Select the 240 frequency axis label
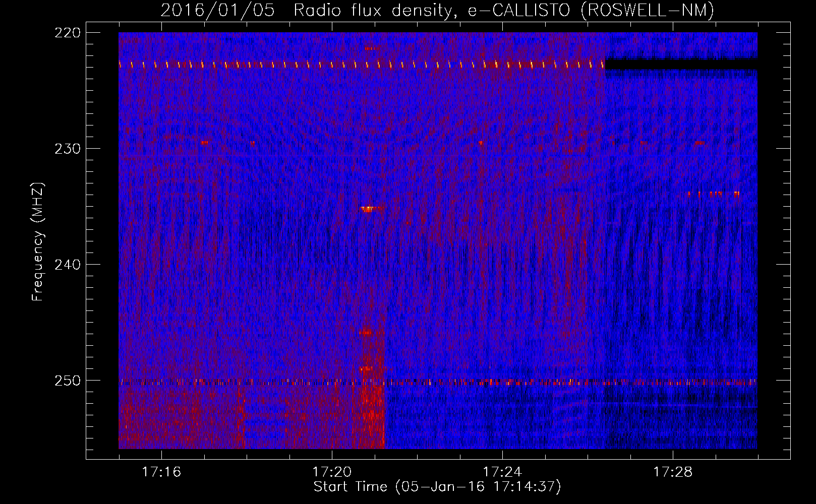816x504 pixels. pos(67,265)
